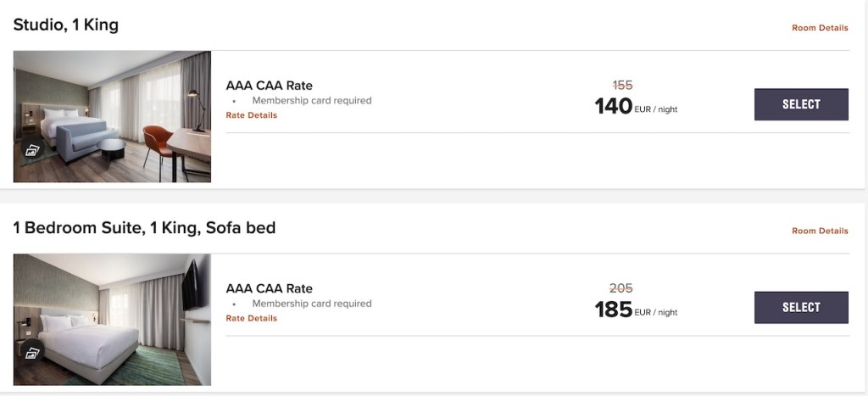Click the "Studio, 1 King" room heading
The width and height of the screenshot is (868, 396).
pos(66,25)
